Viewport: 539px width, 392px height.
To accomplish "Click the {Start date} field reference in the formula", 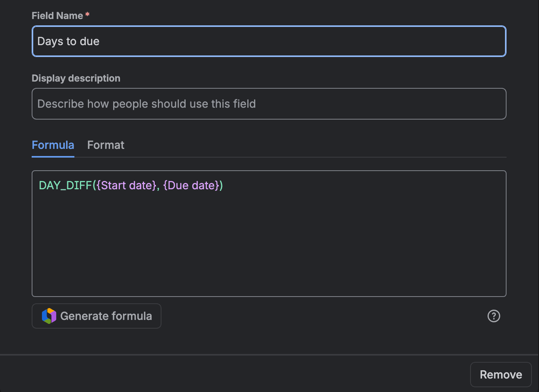I will coord(127,185).
